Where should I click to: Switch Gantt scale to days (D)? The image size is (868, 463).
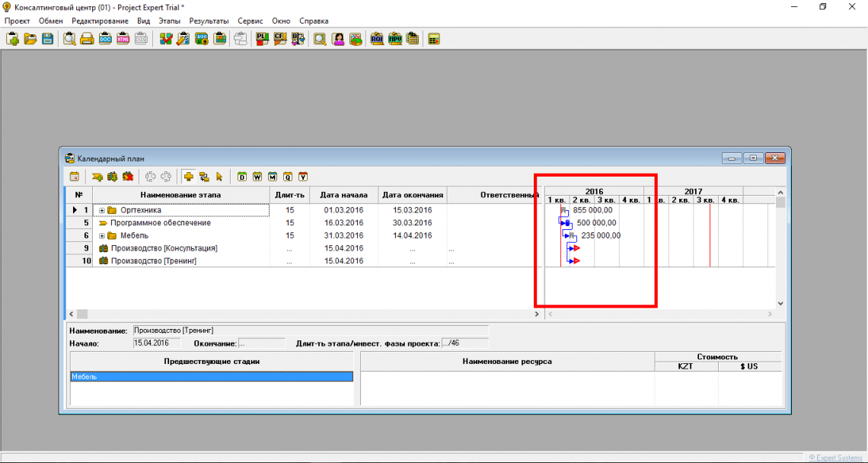(242, 177)
